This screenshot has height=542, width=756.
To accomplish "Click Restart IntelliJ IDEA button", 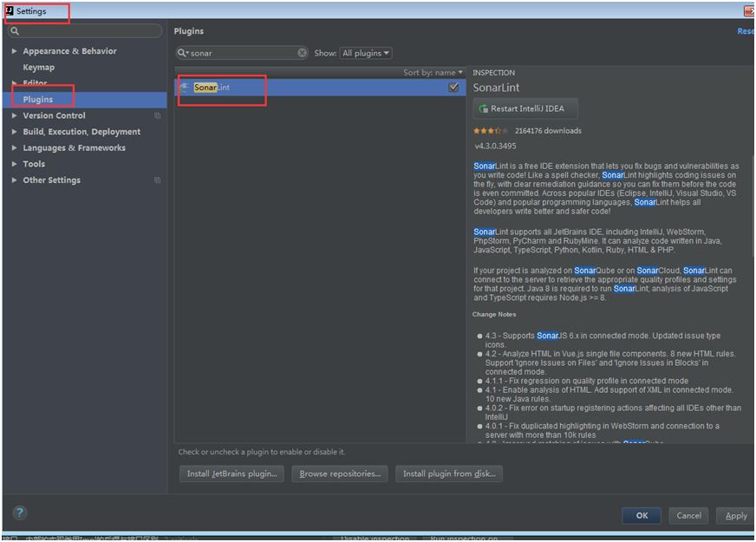I will (525, 108).
